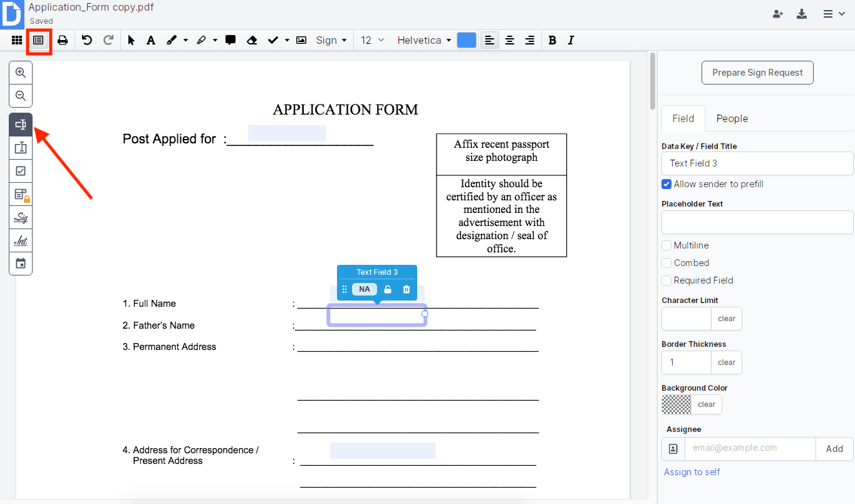The height and width of the screenshot is (504, 855).
Task: Select the Initials field tool
Action: tap(21, 240)
